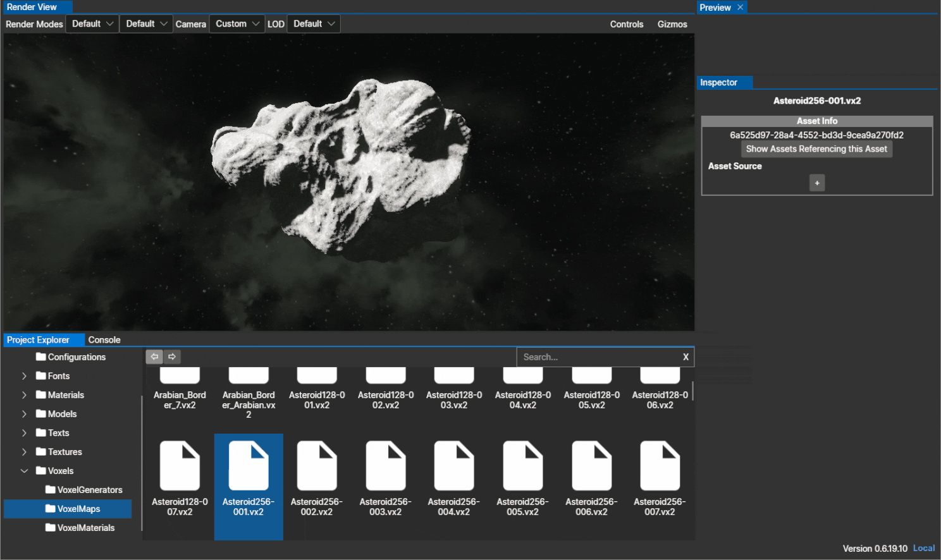Open the LOD Default dropdown
Image resolution: width=941 pixels, height=560 pixels.
pyautogui.click(x=314, y=23)
